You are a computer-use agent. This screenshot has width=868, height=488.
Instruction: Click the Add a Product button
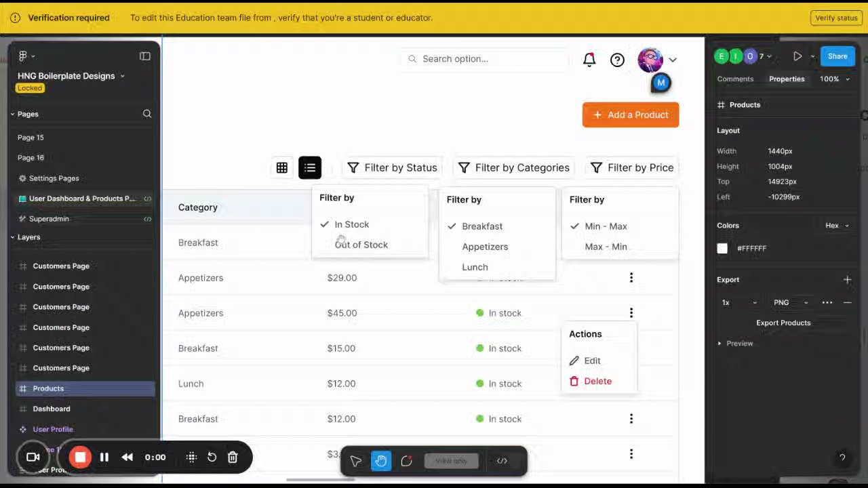pos(631,115)
